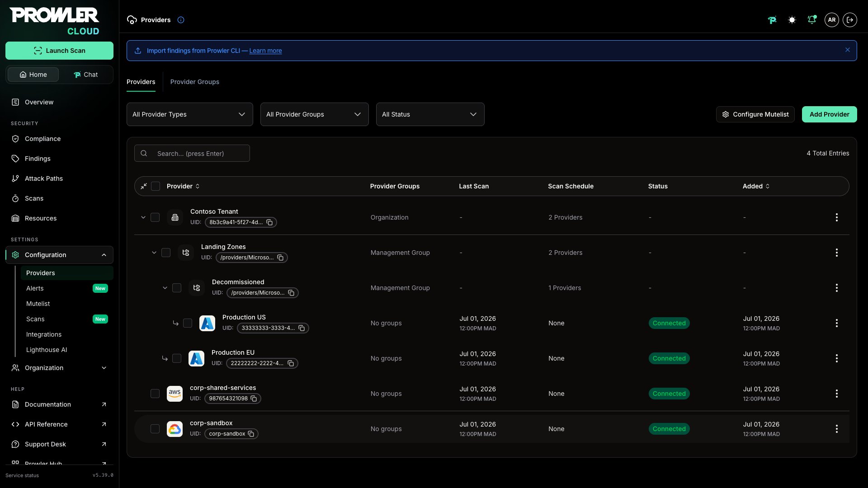The width and height of the screenshot is (868, 488).
Task: Copy Production EU UID
Action: coord(291,363)
